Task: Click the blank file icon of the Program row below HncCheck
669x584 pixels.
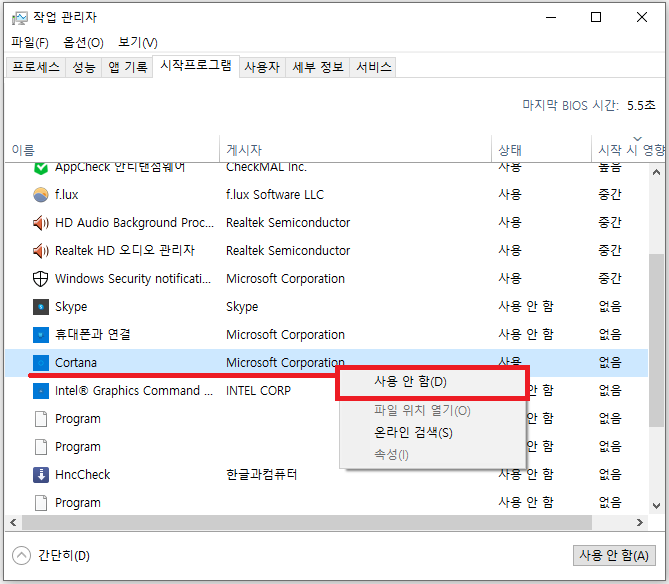Action: click(x=41, y=503)
